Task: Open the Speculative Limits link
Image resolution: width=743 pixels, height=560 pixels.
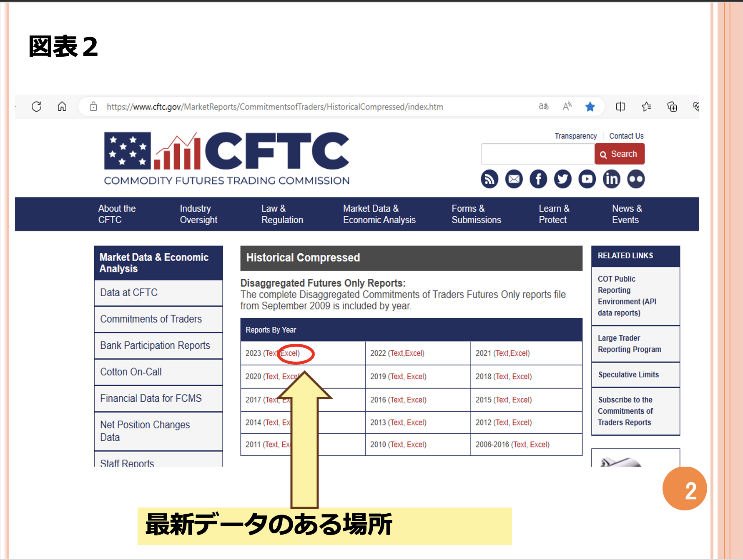Action: 628,375
